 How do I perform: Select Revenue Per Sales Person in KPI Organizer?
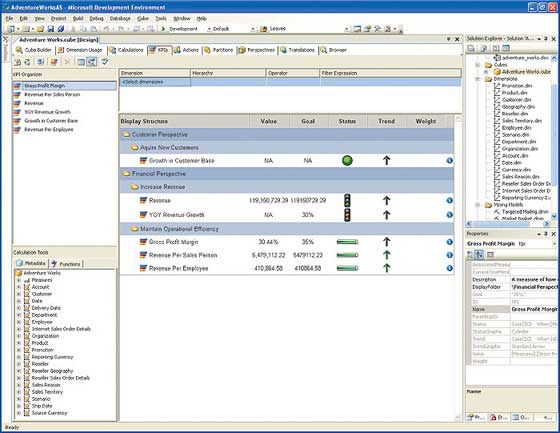pos(52,95)
